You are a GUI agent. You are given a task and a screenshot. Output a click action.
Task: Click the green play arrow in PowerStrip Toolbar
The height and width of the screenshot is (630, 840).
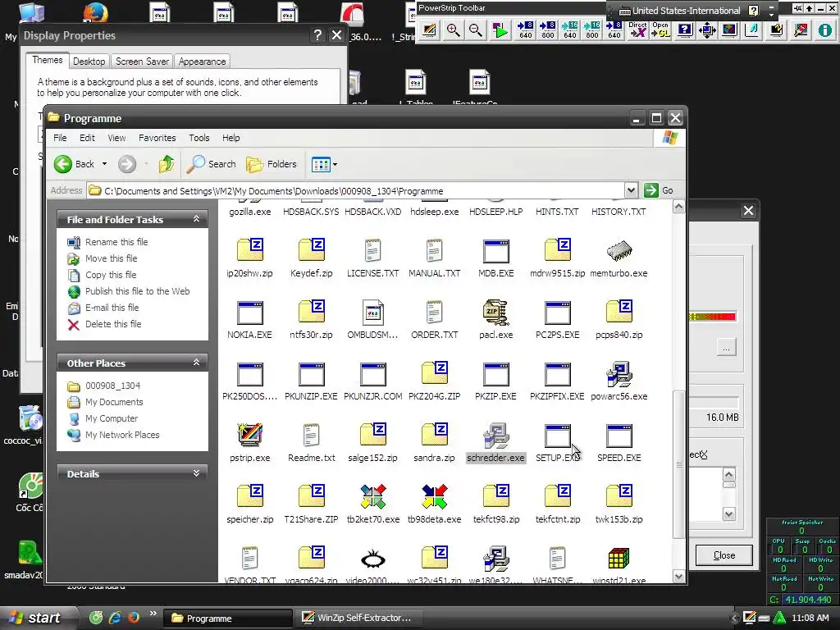pos(500,30)
